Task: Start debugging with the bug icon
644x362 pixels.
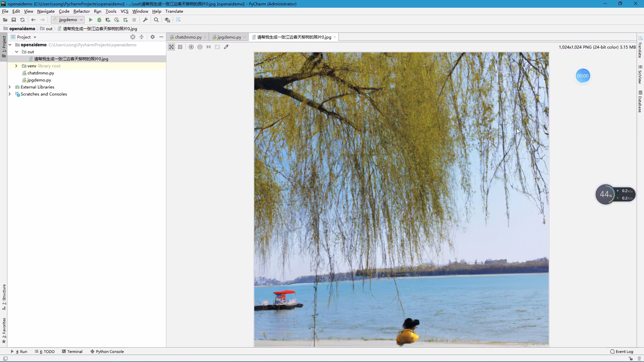Action: (x=99, y=20)
